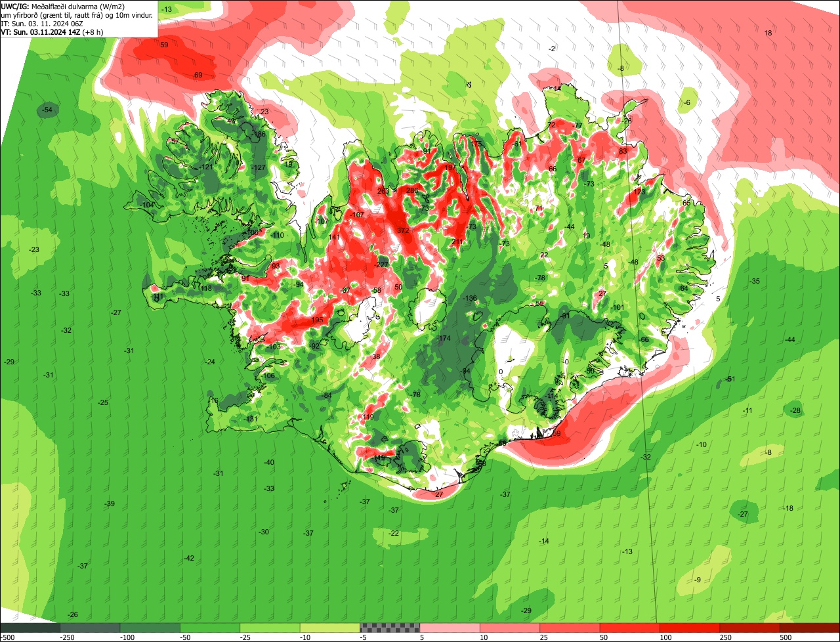Click the map value '-6'
Viewport: 840px width, 642px height.
(x=687, y=102)
